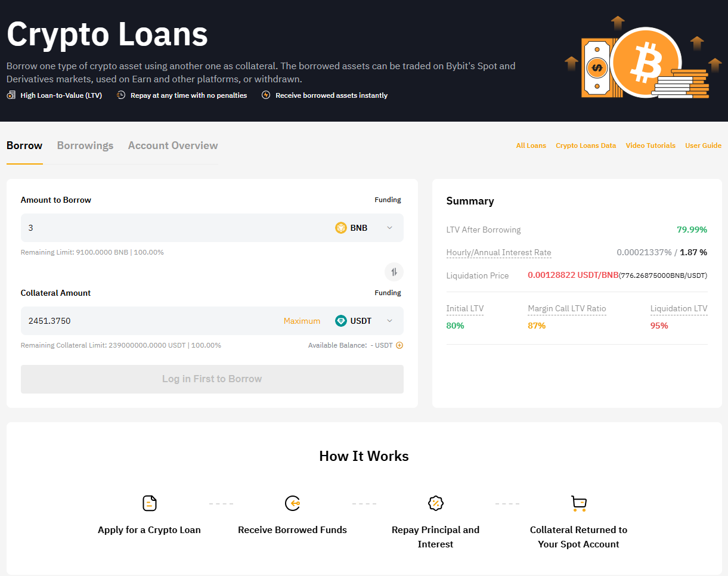Click the Remaining Collateral Limit text
Screen dimensions: 728x576
[x=121, y=345]
